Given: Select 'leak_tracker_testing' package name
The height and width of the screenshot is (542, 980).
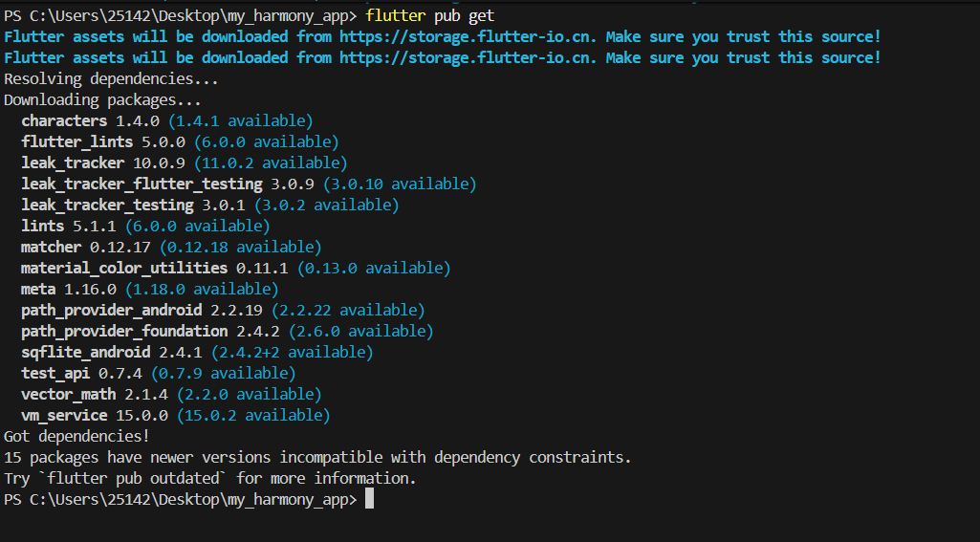Looking at the screenshot, I should click(x=107, y=206).
